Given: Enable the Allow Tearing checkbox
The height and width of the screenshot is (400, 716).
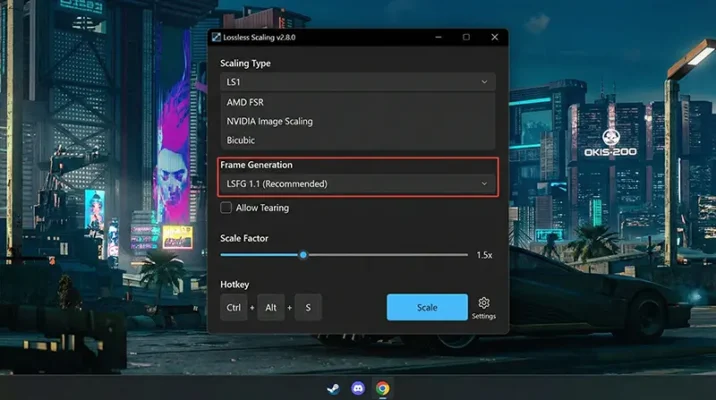Looking at the screenshot, I should click(226, 208).
